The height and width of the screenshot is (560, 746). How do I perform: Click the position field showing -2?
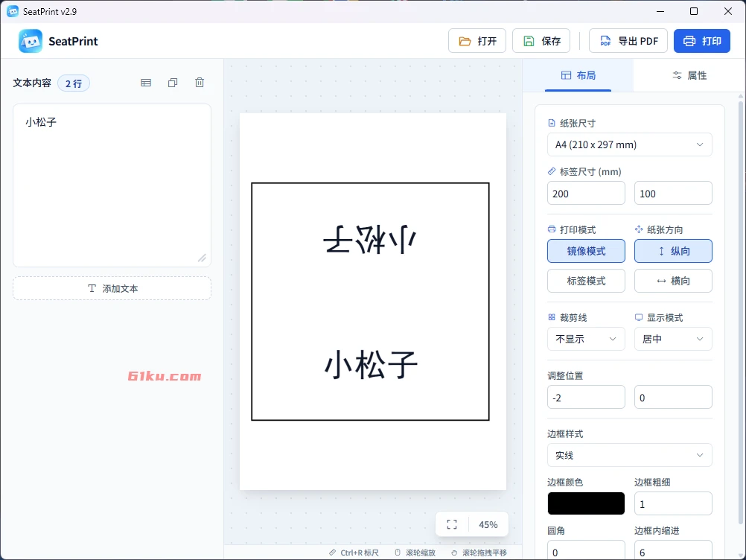pos(586,397)
